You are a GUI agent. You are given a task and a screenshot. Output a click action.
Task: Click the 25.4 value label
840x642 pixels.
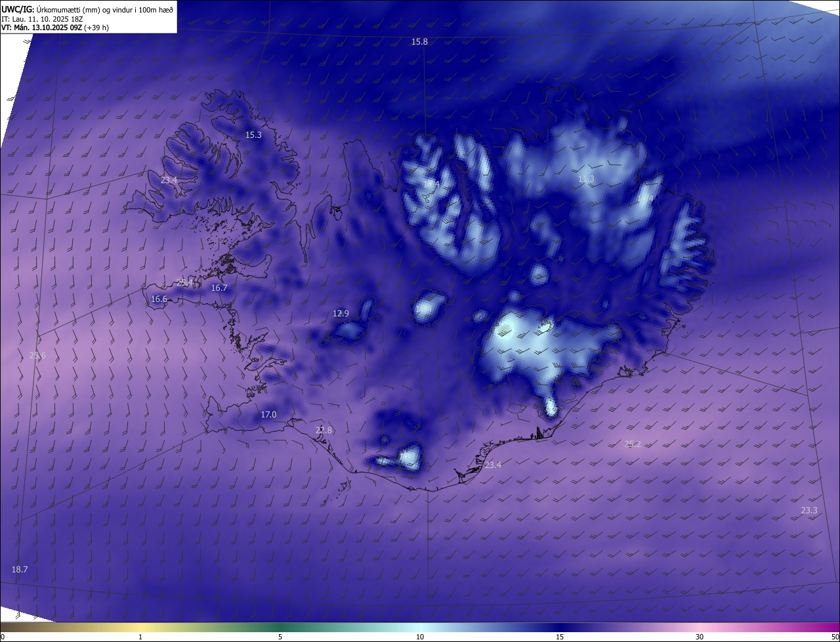pyautogui.click(x=186, y=282)
